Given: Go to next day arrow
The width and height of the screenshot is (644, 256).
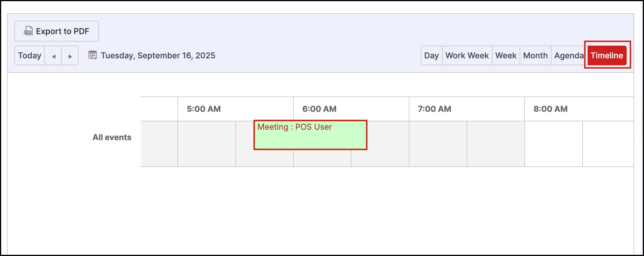Looking at the screenshot, I should coord(70,56).
